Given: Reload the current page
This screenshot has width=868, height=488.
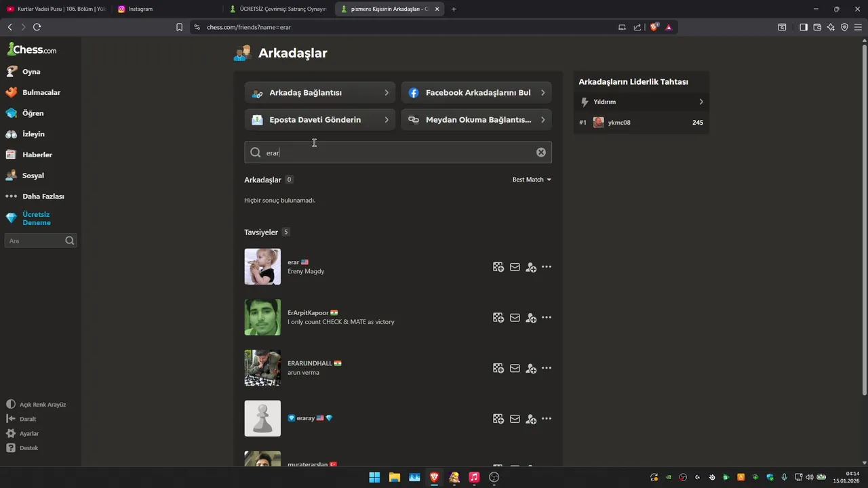Looking at the screenshot, I should coord(37,27).
